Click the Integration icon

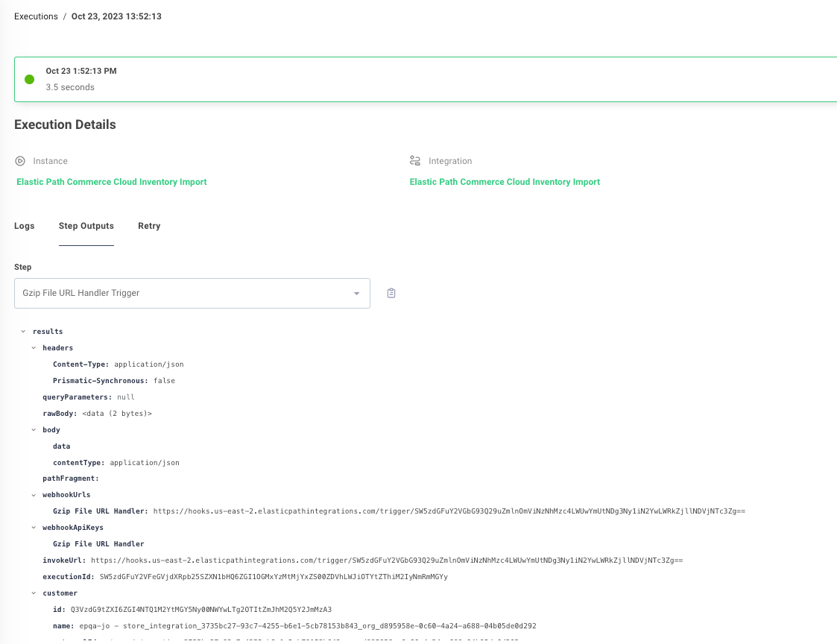[414, 161]
